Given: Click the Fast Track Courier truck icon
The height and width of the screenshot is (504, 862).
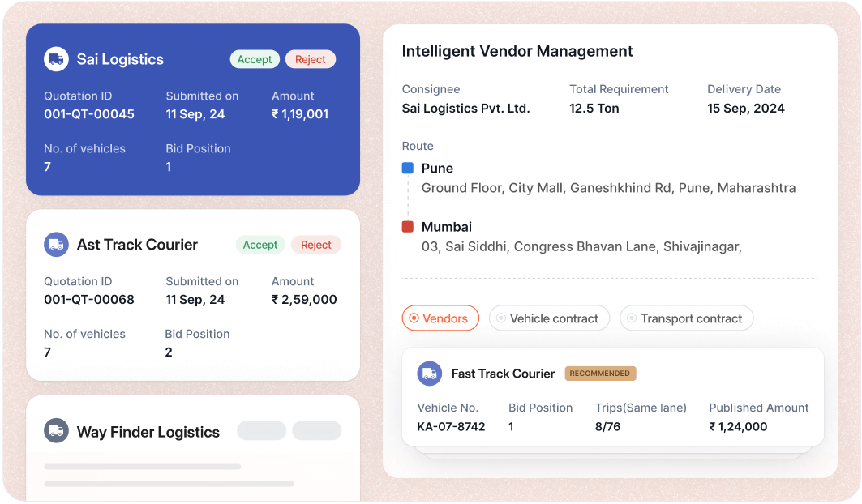Looking at the screenshot, I should [429, 374].
